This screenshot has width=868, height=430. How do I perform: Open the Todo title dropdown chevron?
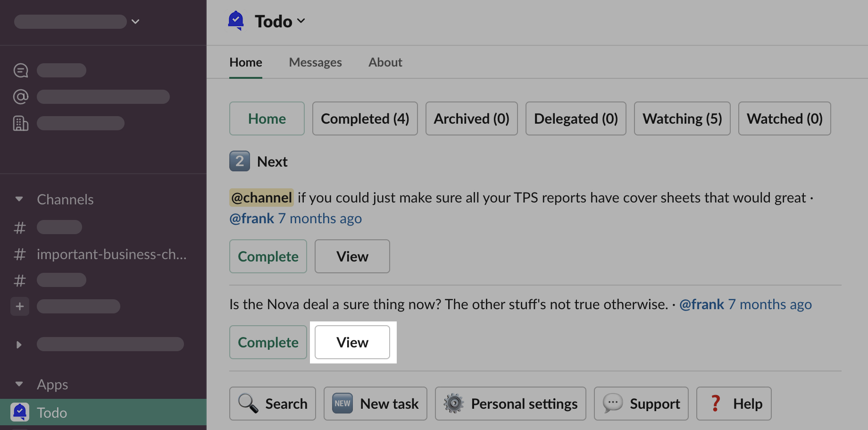(x=301, y=21)
